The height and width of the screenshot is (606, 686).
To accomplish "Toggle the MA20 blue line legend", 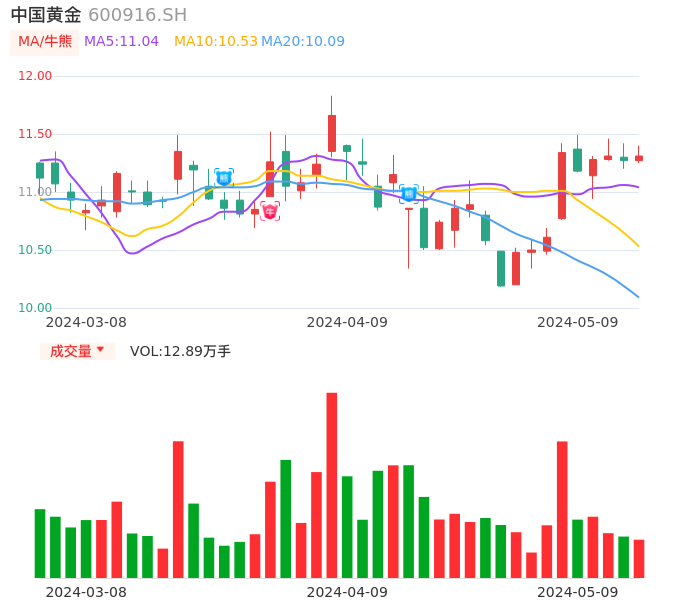I will coord(303,41).
